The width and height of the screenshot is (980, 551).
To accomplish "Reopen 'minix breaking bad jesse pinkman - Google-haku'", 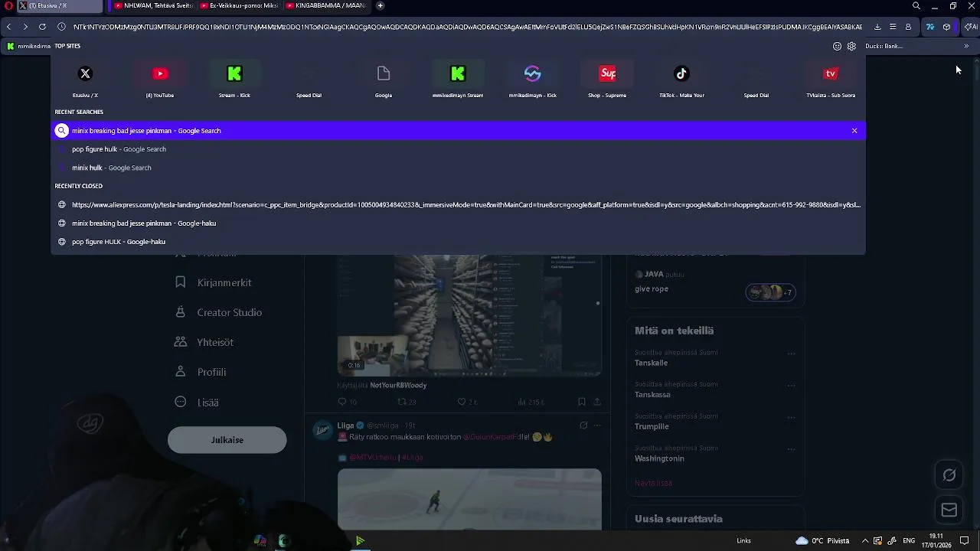I will pos(458,223).
